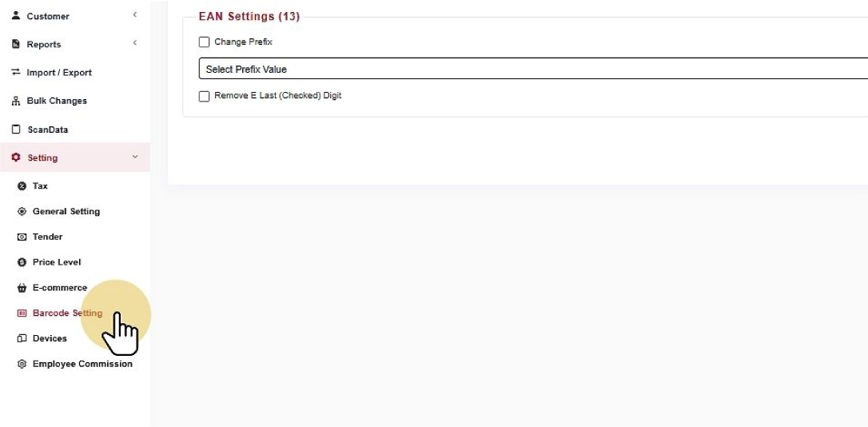
Task: Click the Tax percent icon
Action: [22, 186]
